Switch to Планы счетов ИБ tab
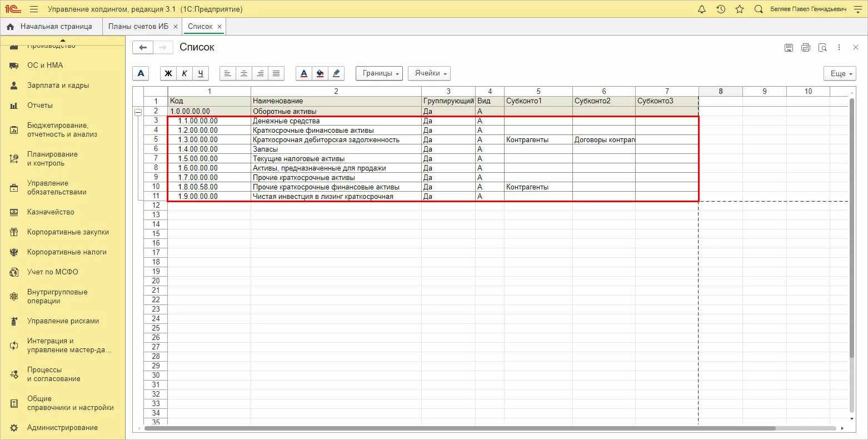 tap(138, 26)
